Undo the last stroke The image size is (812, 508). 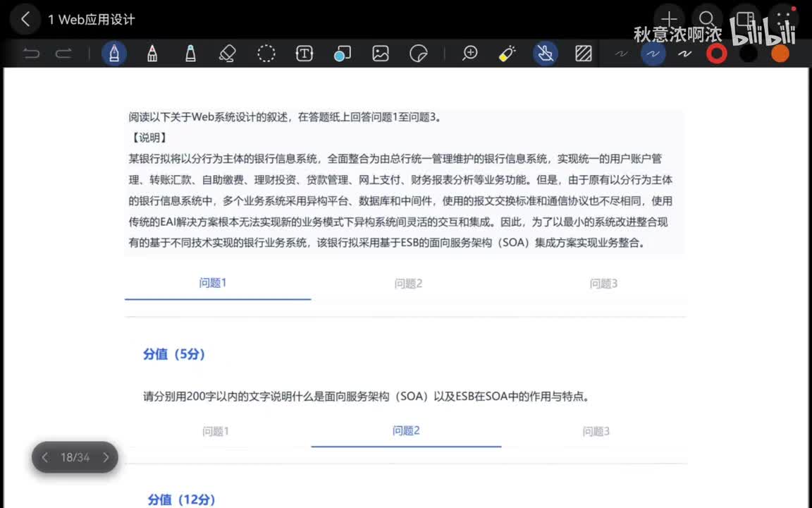click(x=31, y=54)
